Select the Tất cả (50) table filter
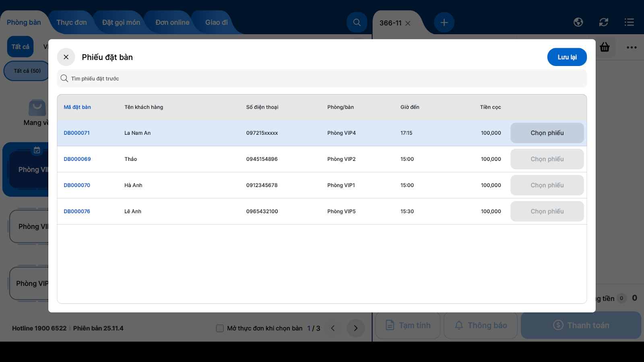The width and height of the screenshot is (644, 362). coord(27,71)
